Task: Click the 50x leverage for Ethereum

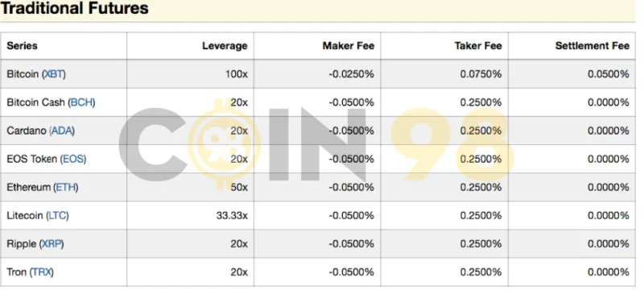Action: pyautogui.click(x=239, y=188)
